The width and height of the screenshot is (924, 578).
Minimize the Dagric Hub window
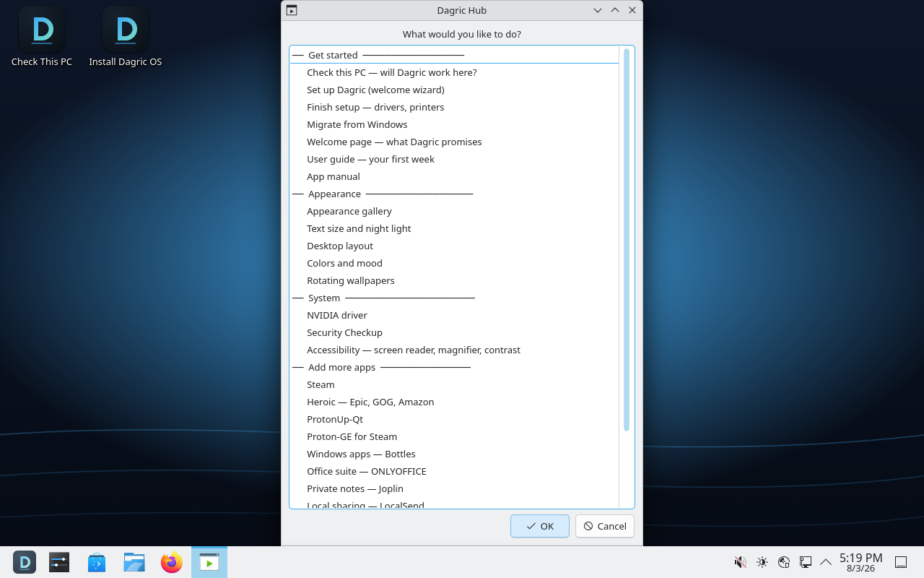click(x=598, y=10)
